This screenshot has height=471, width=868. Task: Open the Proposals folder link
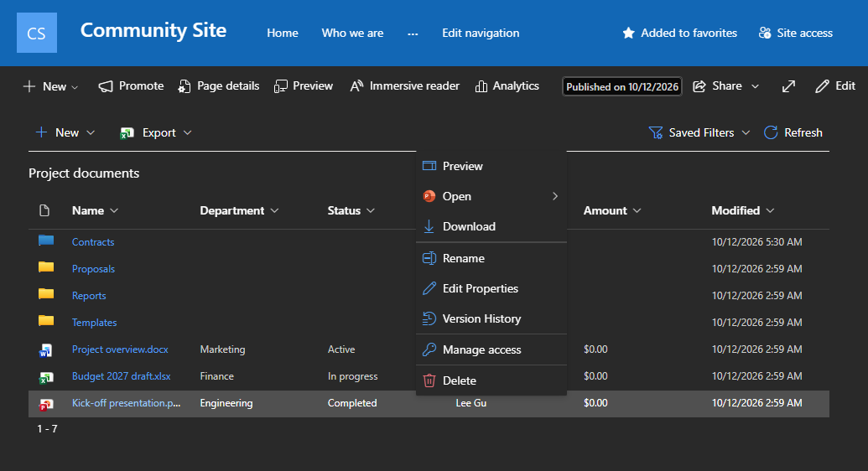coord(94,269)
